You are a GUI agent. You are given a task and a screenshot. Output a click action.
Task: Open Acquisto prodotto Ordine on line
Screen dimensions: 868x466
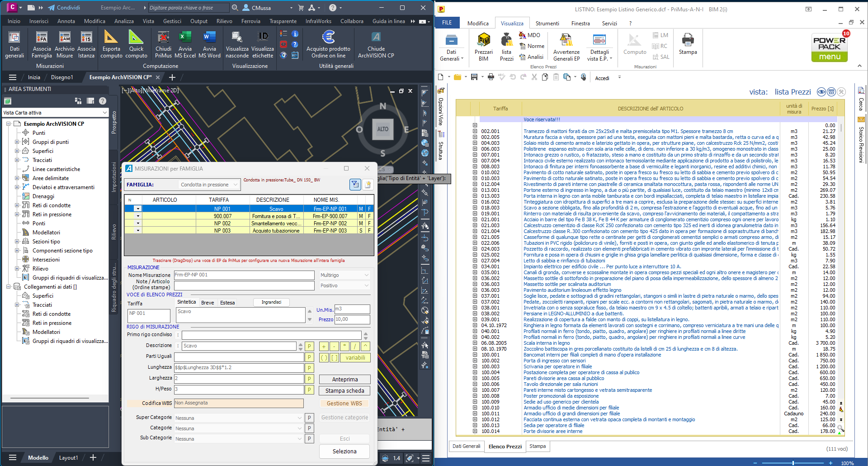[x=328, y=44]
